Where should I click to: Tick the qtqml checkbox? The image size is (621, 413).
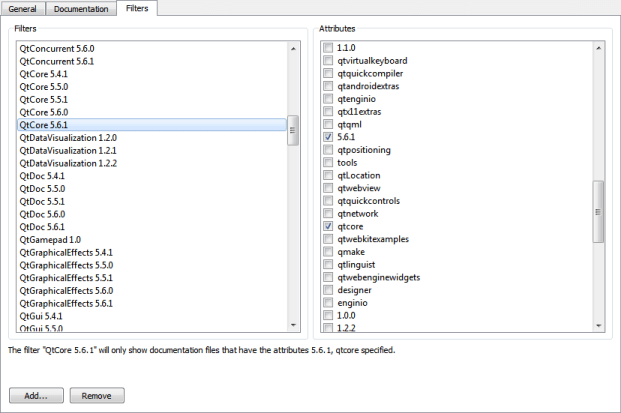pyautogui.click(x=328, y=124)
